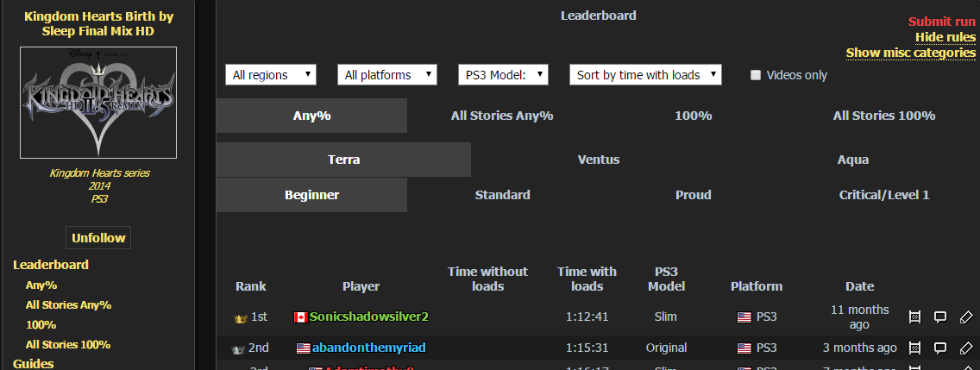Screen dimensions: 980x370
Task: Click the Unfollow button
Action: pyautogui.click(x=98, y=237)
